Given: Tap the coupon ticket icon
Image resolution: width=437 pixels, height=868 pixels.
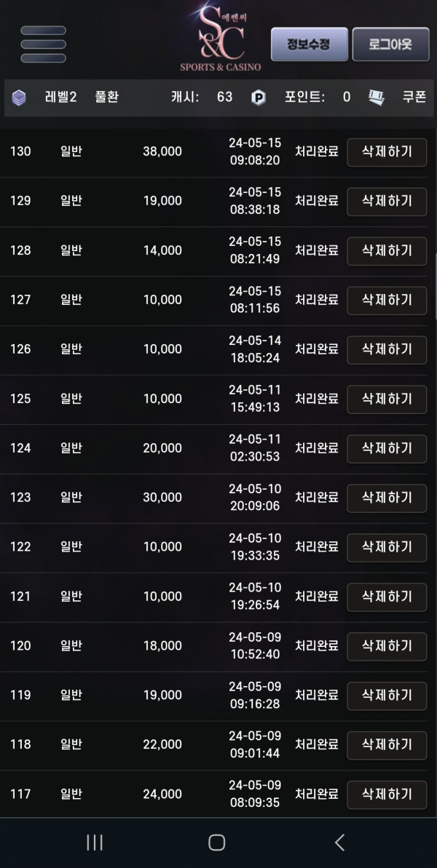Looking at the screenshot, I should click(x=377, y=98).
